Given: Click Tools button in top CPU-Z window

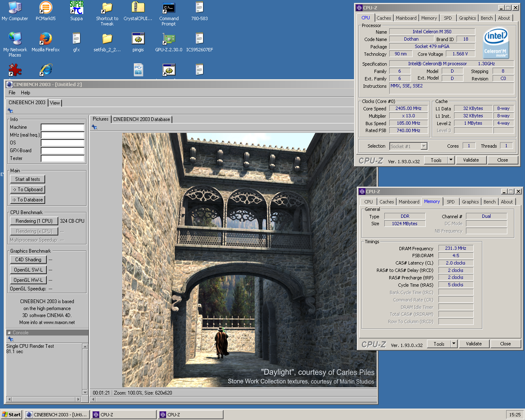Looking at the screenshot, I should click(x=436, y=160).
